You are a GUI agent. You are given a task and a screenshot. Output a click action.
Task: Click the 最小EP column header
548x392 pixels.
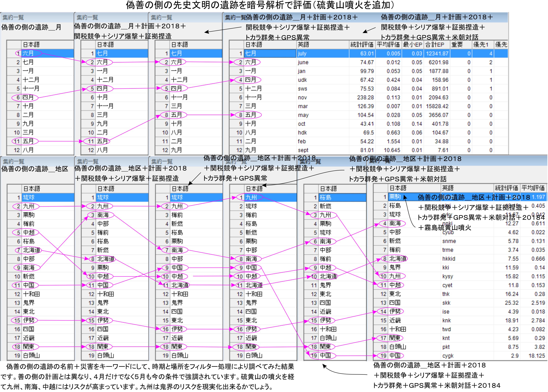tap(412, 45)
